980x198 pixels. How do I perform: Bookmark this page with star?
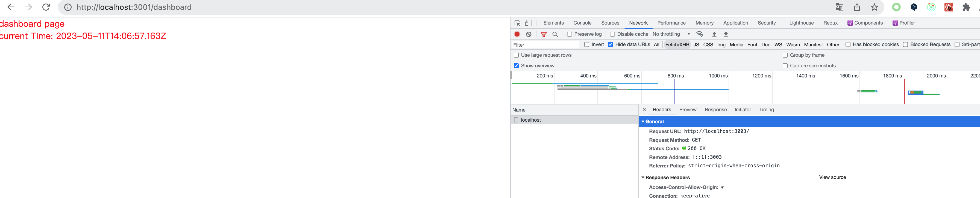click(x=874, y=7)
